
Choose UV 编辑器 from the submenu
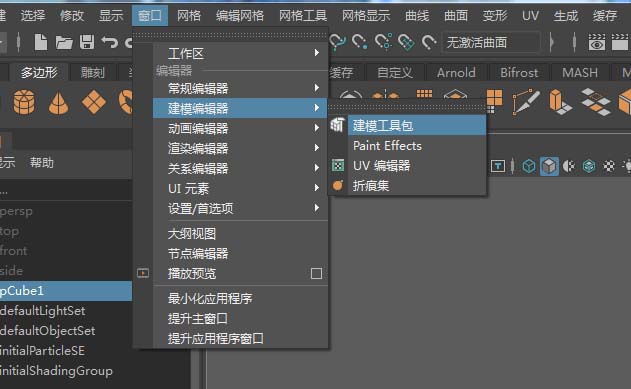click(417, 165)
